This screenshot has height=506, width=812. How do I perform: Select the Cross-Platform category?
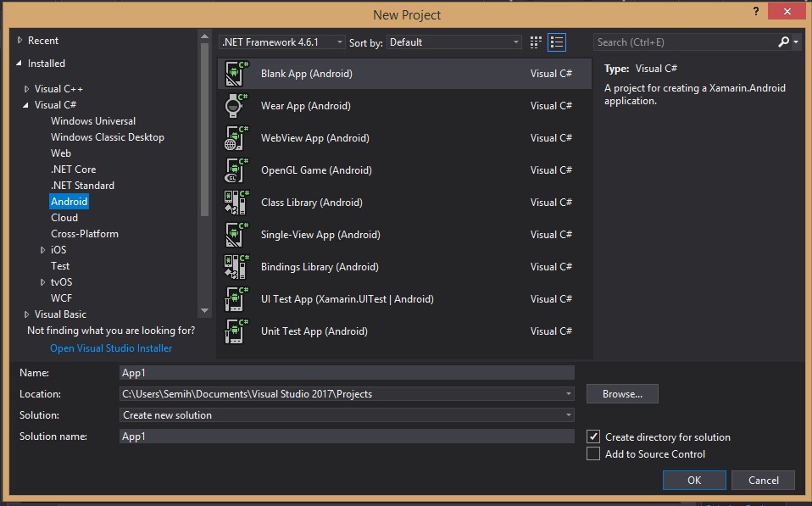pyautogui.click(x=85, y=234)
